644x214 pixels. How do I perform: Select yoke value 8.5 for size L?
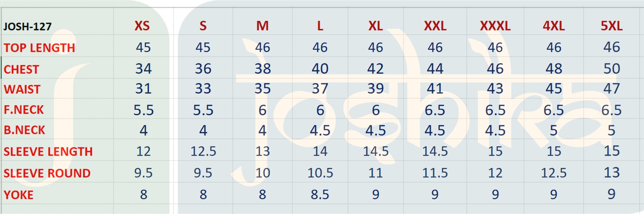click(x=320, y=195)
